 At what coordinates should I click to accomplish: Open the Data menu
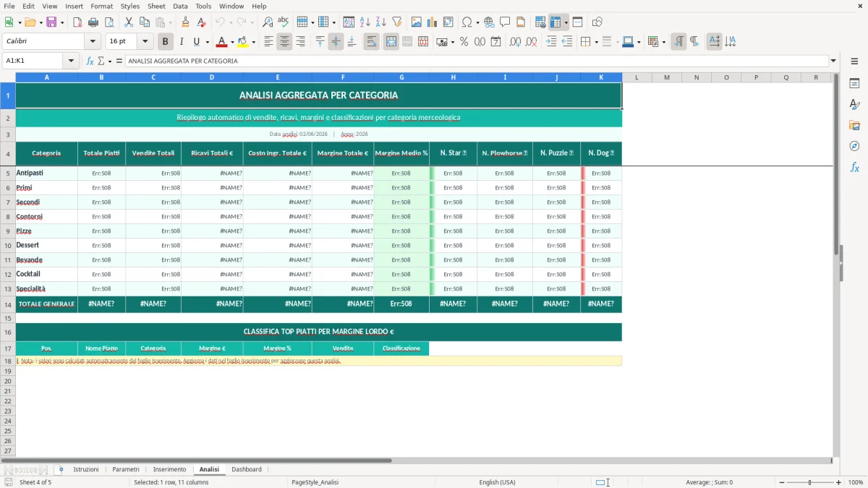tap(180, 6)
